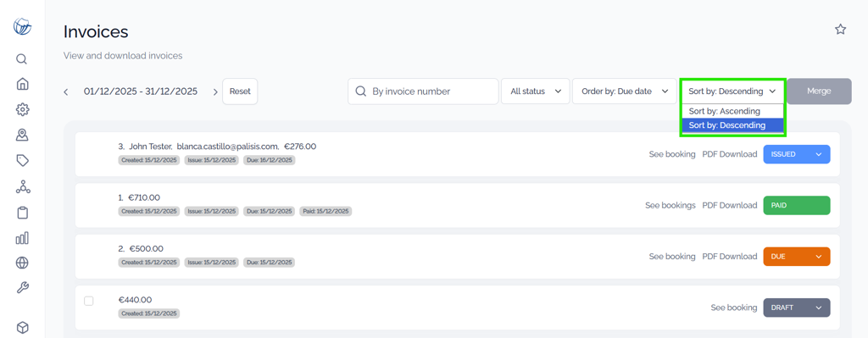Image resolution: width=868 pixels, height=338 pixels.
Task: See bookings for €710.00 invoice
Action: [x=670, y=205]
